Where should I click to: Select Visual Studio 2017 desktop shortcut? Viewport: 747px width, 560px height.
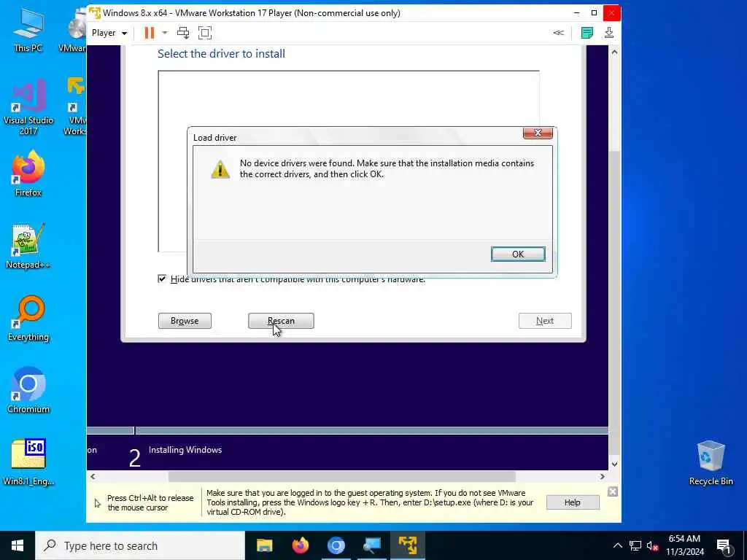pyautogui.click(x=28, y=107)
